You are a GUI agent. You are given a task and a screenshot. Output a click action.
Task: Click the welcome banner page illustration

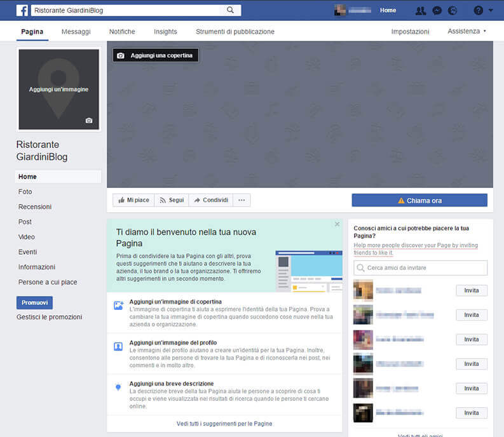coord(309,271)
